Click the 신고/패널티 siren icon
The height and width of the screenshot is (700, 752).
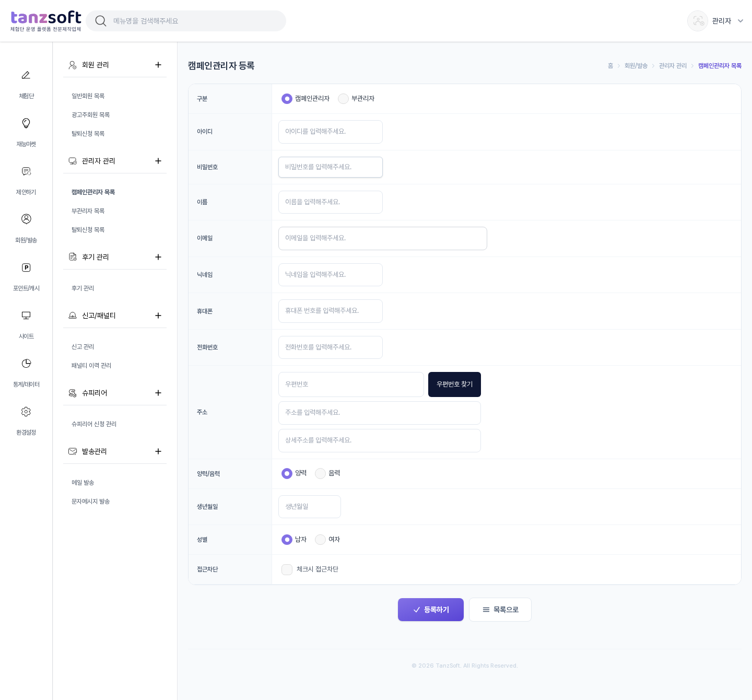(73, 316)
